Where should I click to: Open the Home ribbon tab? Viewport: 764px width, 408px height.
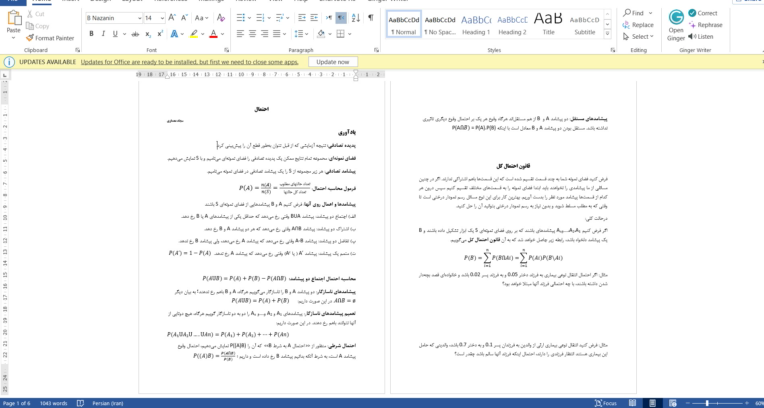tap(41, 1)
